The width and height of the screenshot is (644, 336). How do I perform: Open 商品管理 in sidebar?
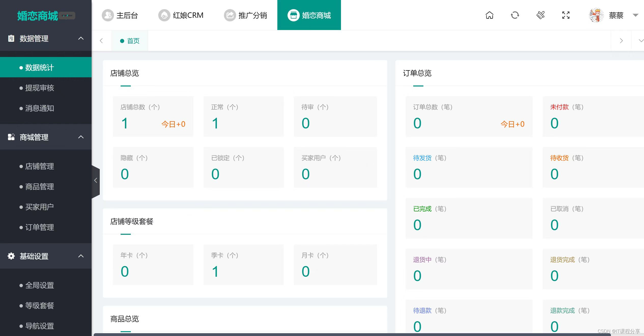click(46, 186)
